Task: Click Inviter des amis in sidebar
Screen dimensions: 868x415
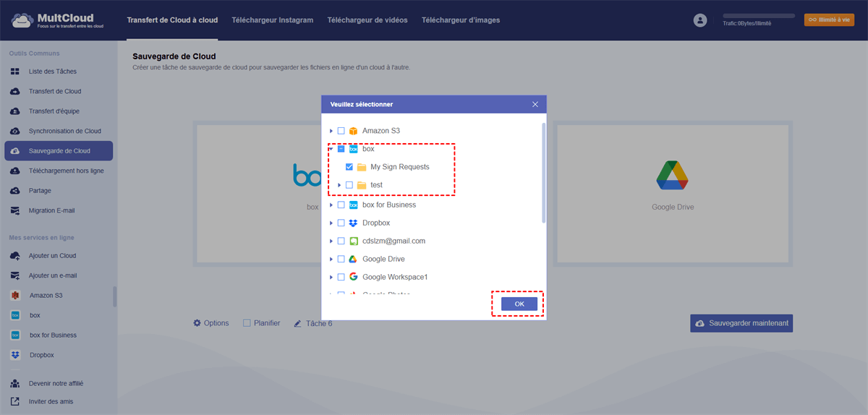Action: 51,401
